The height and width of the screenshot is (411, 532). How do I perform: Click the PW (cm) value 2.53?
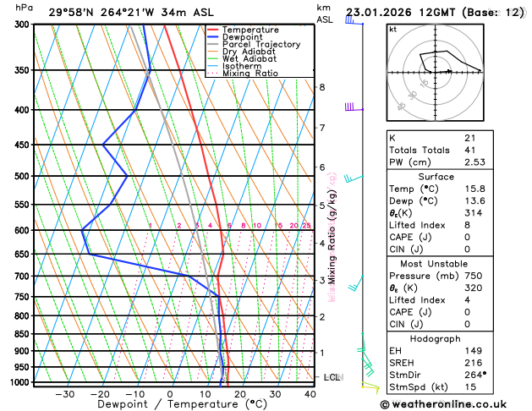coord(474,162)
